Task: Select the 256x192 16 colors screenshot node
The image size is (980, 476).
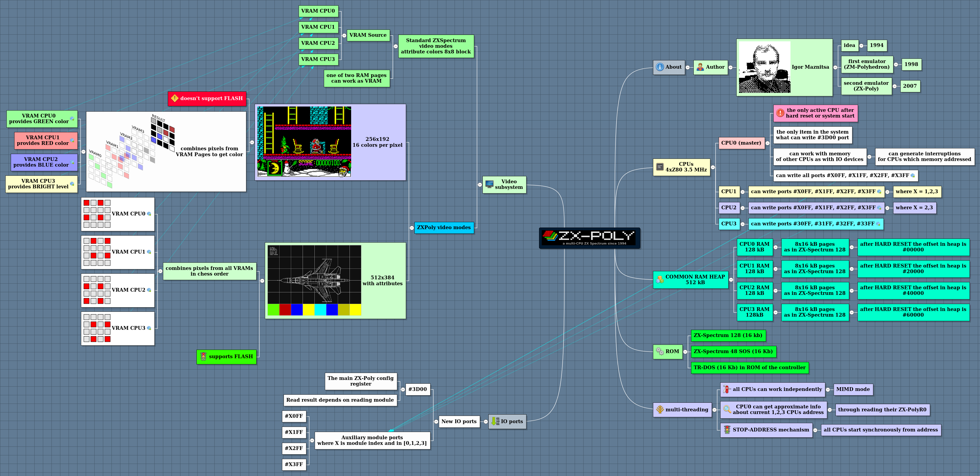Action: (x=330, y=142)
